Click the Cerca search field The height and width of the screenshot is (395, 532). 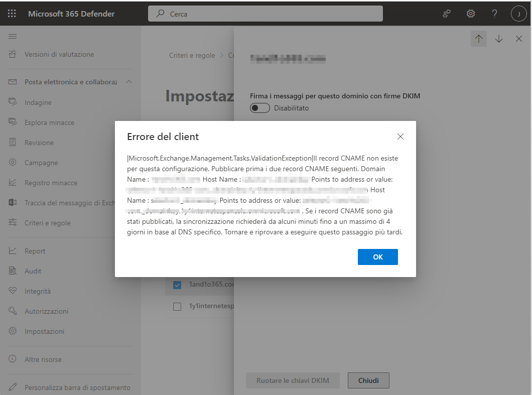click(x=265, y=14)
